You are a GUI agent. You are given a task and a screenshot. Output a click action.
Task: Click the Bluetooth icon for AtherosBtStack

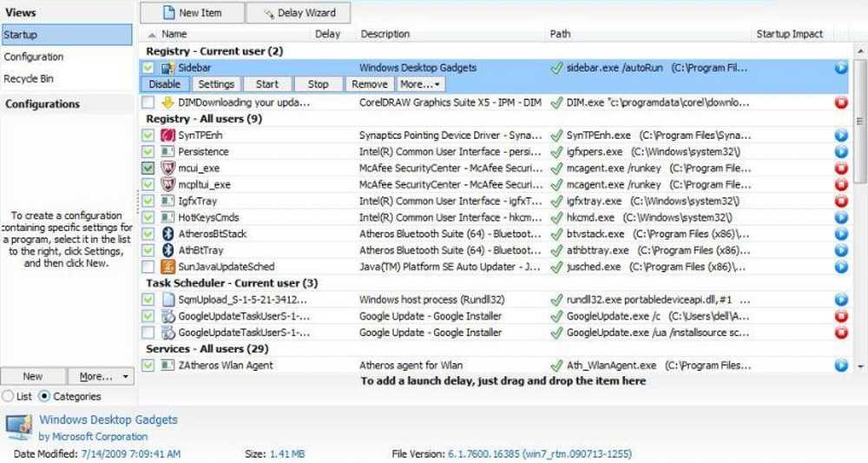[x=168, y=234]
